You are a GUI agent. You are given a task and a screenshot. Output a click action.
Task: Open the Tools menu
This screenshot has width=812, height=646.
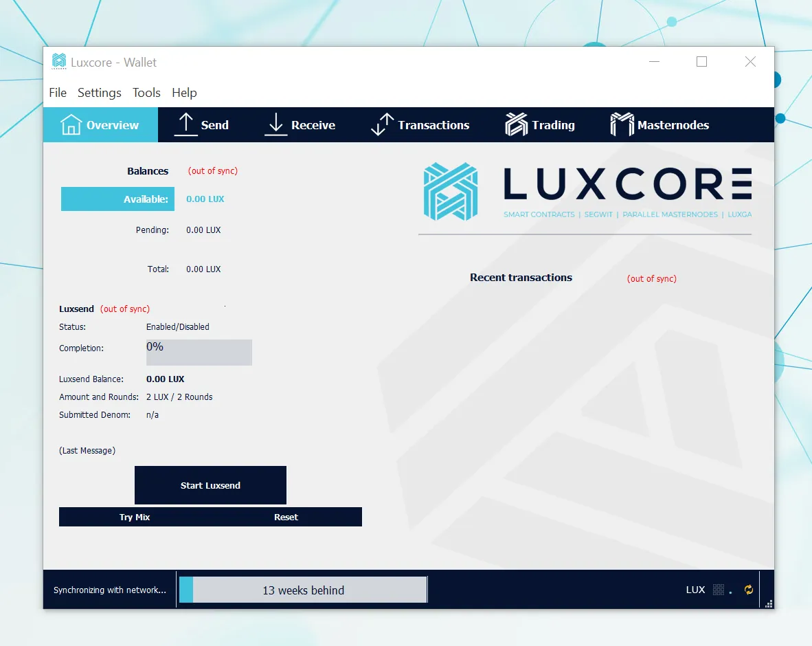point(146,93)
